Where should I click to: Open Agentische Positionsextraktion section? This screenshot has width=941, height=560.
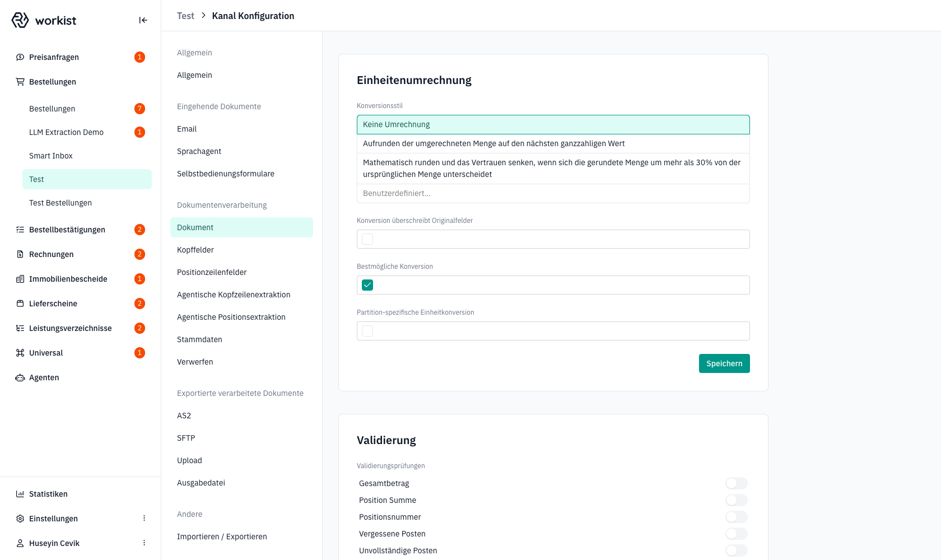[241, 317]
